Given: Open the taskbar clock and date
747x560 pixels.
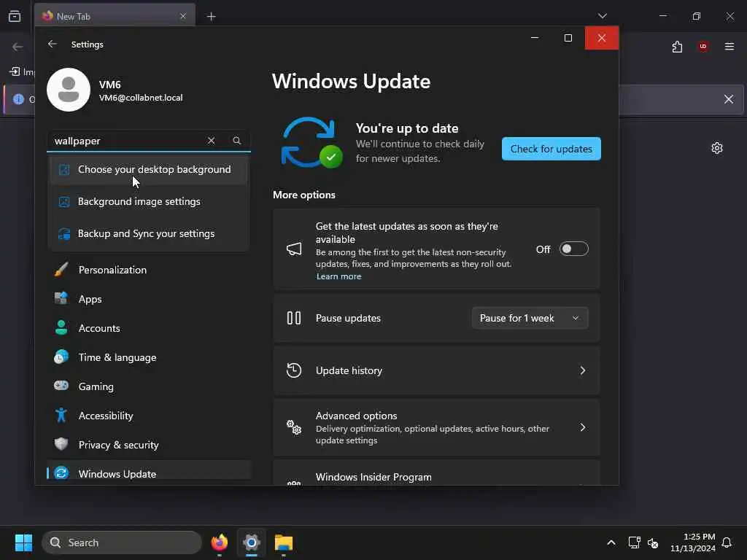Looking at the screenshot, I should [693, 542].
